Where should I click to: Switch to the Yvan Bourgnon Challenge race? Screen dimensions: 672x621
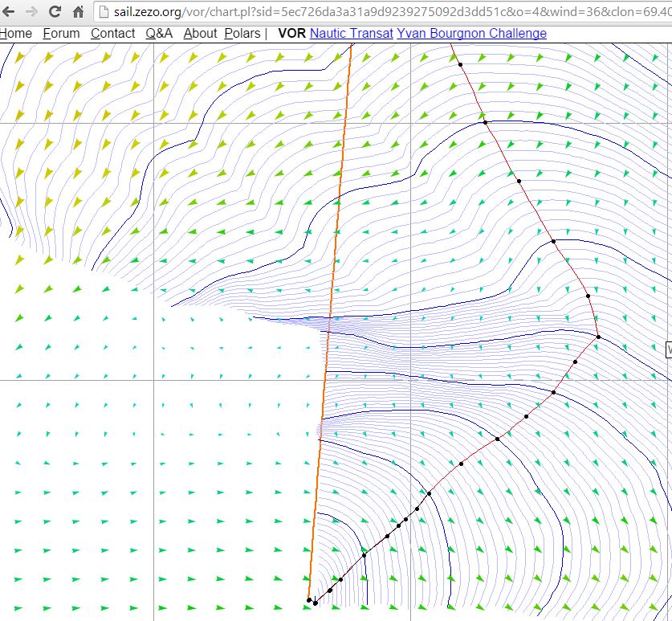click(471, 33)
